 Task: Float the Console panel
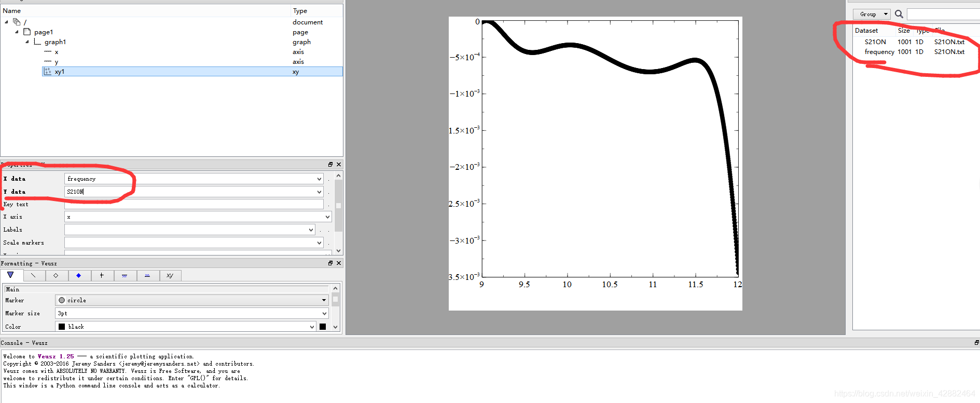pos(976,343)
